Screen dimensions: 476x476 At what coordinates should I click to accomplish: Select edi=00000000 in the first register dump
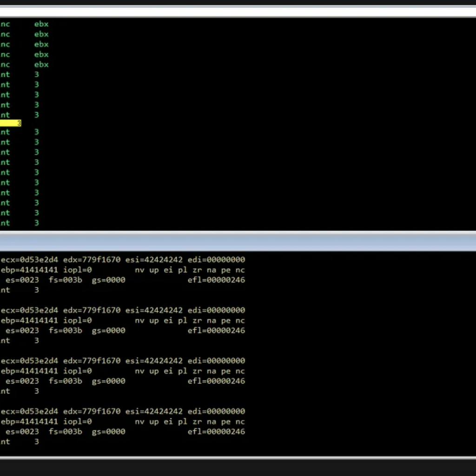click(x=218, y=260)
